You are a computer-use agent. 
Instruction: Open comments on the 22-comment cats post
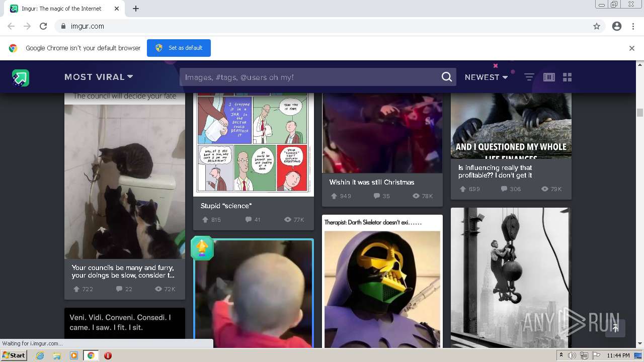[x=119, y=289]
